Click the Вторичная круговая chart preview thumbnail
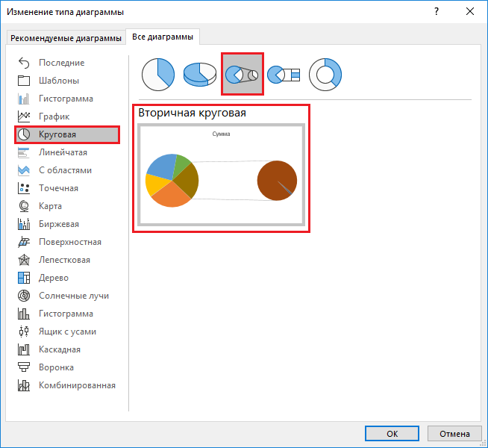Viewport: 488px width, 448px height. point(221,174)
